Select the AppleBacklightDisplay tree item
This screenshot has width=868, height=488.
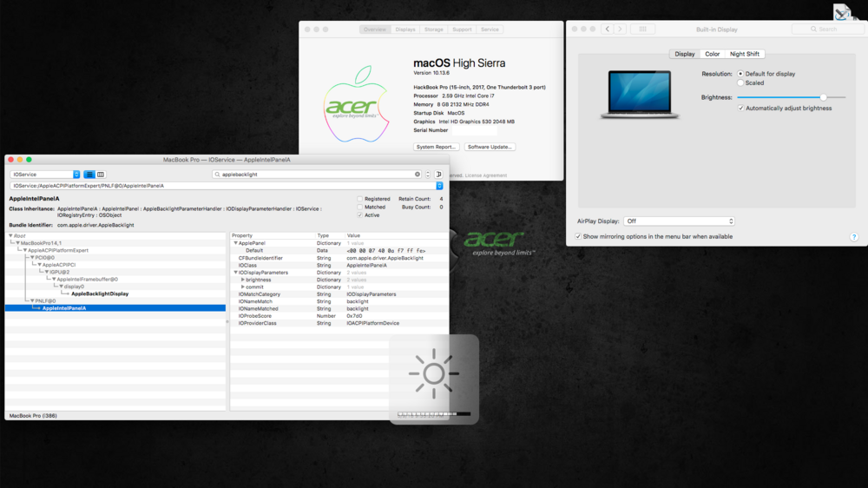click(100, 293)
